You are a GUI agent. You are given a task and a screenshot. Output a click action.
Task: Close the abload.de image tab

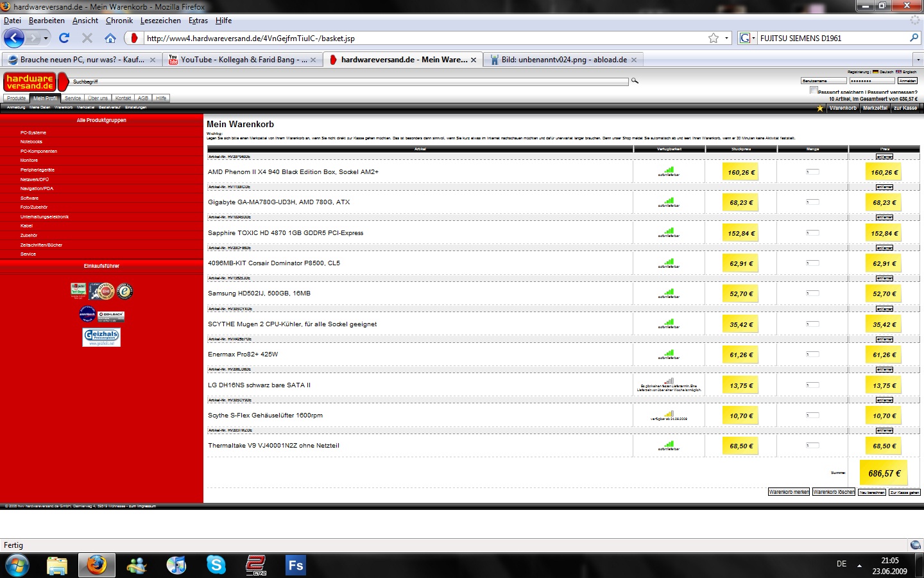tap(634, 60)
